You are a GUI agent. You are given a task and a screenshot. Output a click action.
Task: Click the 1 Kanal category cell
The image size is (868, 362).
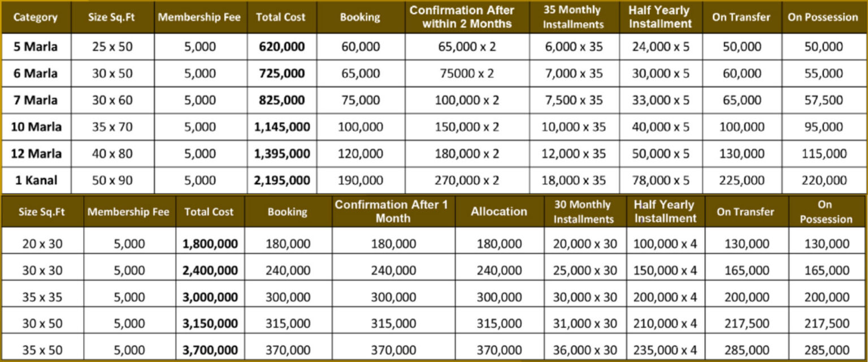coord(35,180)
